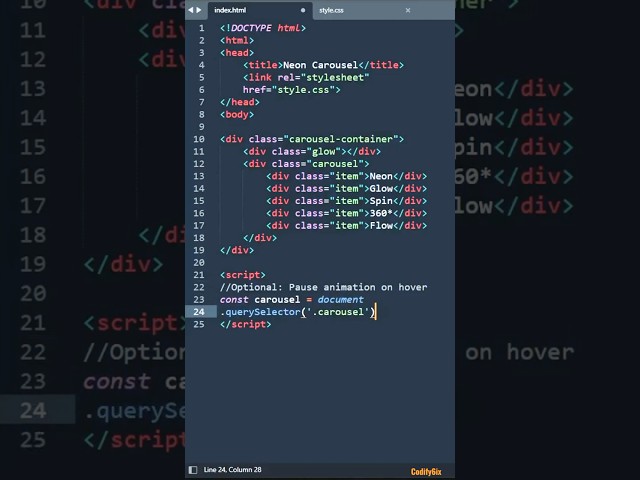Click the 360* item text on line 16
The image size is (640, 480).
[x=381, y=213]
